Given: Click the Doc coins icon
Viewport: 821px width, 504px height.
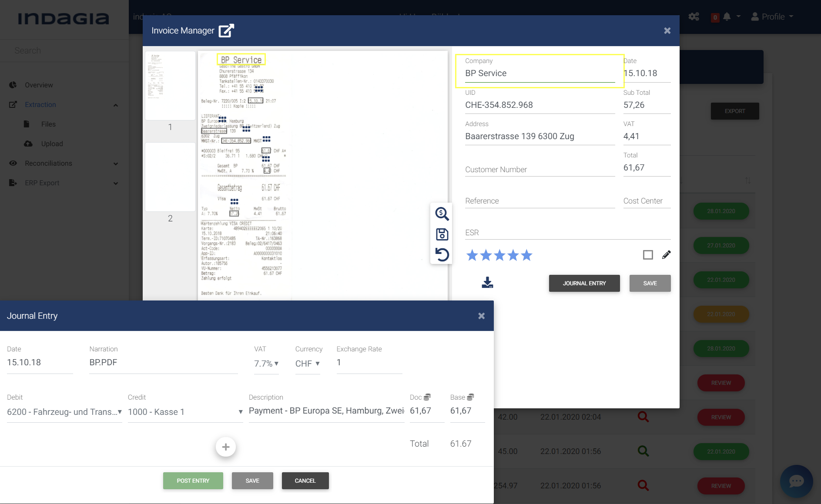Looking at the screenshot, I should point(427,397).
